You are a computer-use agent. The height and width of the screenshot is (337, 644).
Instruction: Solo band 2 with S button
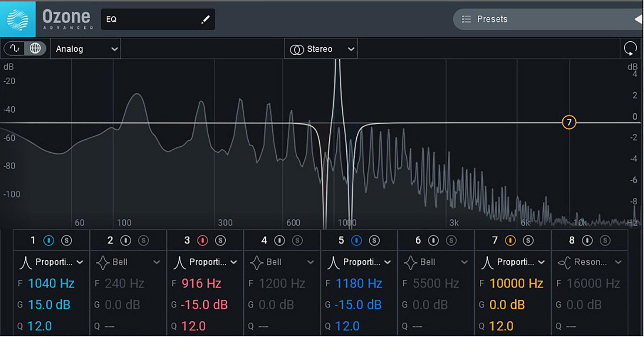pos(144,240)
